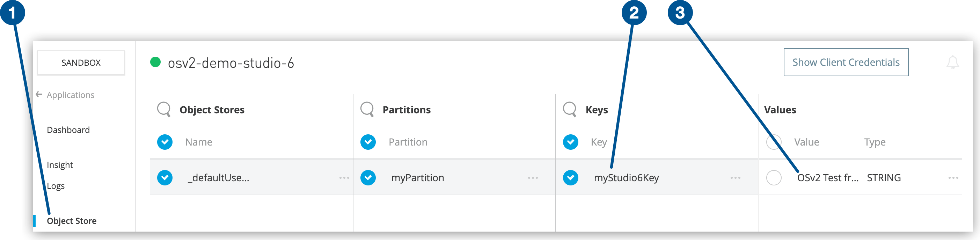
Task: Click the SANDBOX button
Action: (81, 62)
